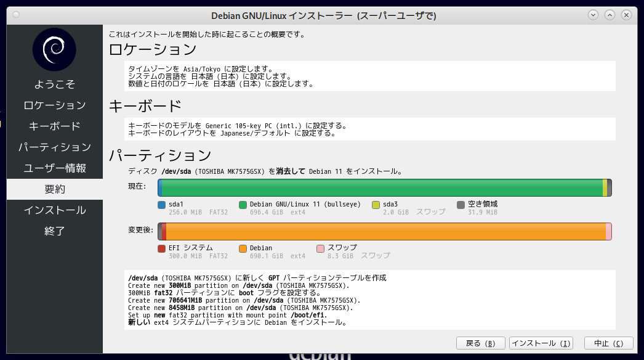Viewport: 644px width, 360px height.
Task: Select インストール in the sidebar
Action: pyautogui.click(x=55, y=210)
